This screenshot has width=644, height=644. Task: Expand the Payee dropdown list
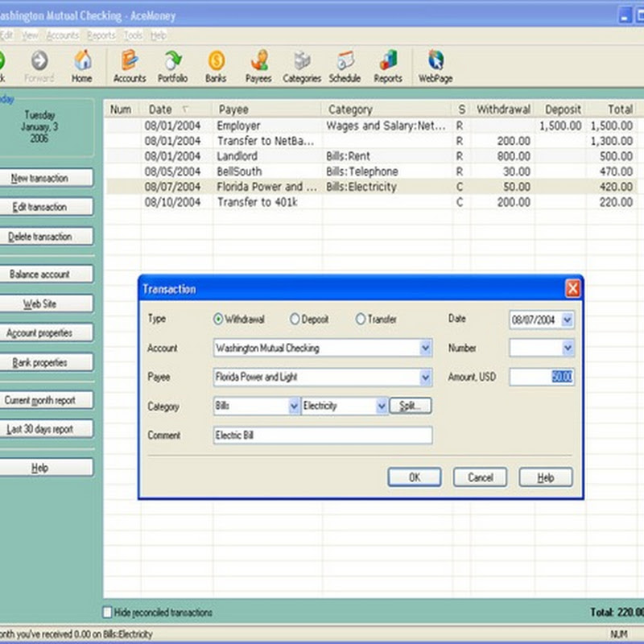pos(426,377)
